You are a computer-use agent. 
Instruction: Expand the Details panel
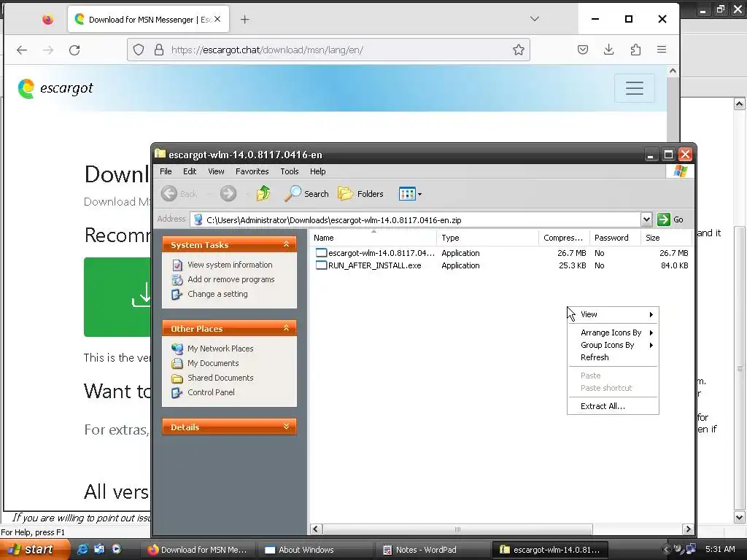point(286,427)
